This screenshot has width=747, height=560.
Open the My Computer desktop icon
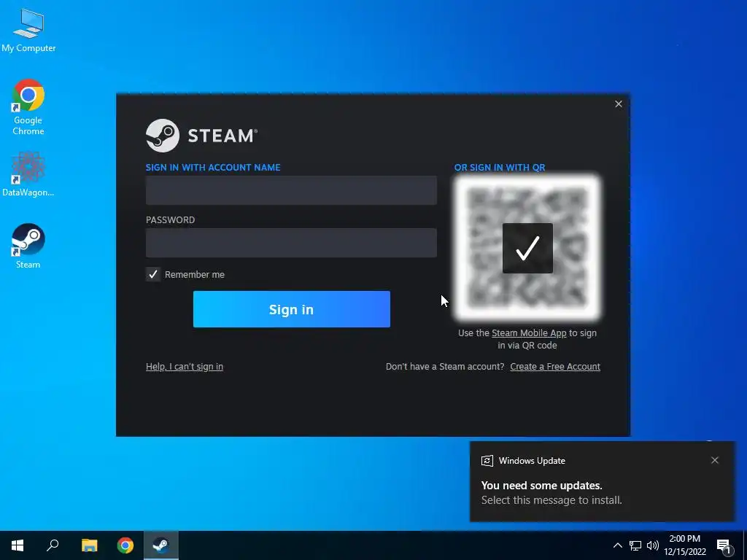(x=28, y=30)
